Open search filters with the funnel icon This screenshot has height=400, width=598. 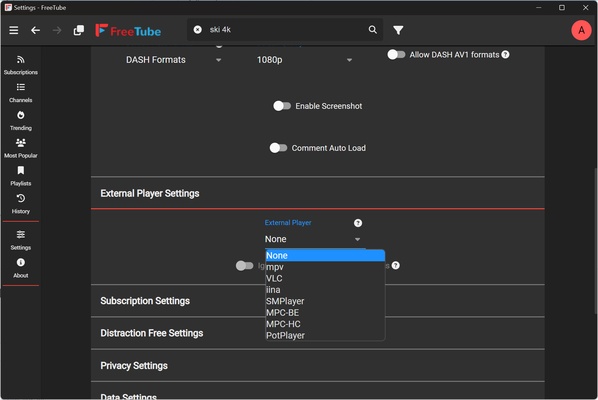398,30
